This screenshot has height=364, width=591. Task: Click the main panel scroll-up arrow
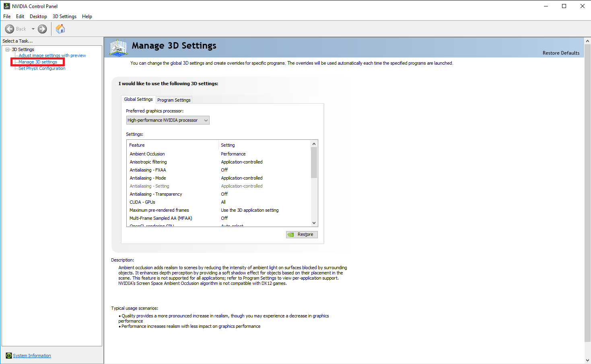587,41
